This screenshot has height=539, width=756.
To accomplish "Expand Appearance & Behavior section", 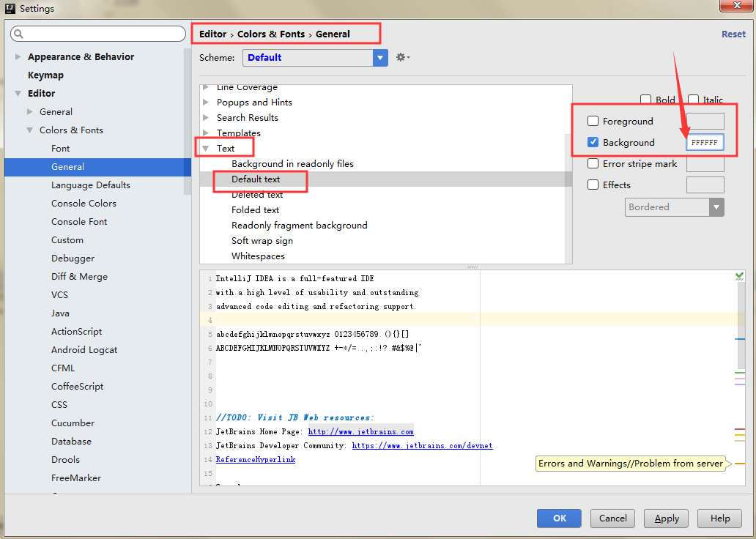I will pyautogui.click(x=18, y=56).
